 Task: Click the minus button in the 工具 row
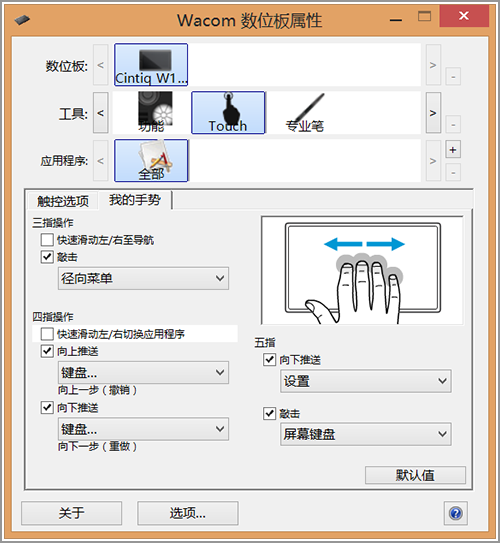tap(453, 124)
